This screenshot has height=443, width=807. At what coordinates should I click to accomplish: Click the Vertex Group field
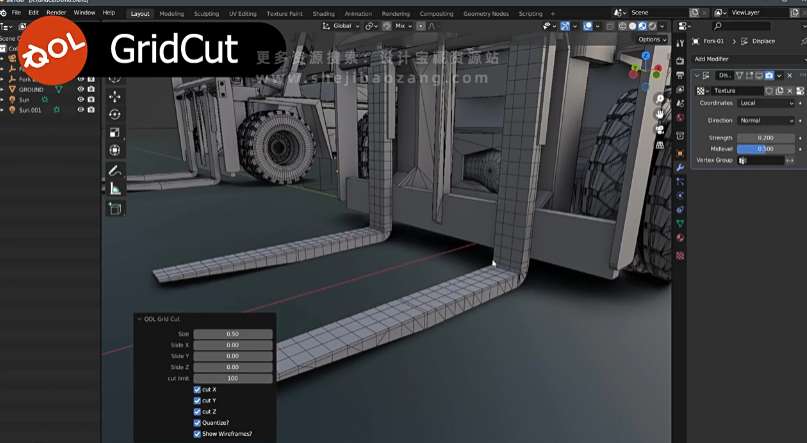coord(761,161)
